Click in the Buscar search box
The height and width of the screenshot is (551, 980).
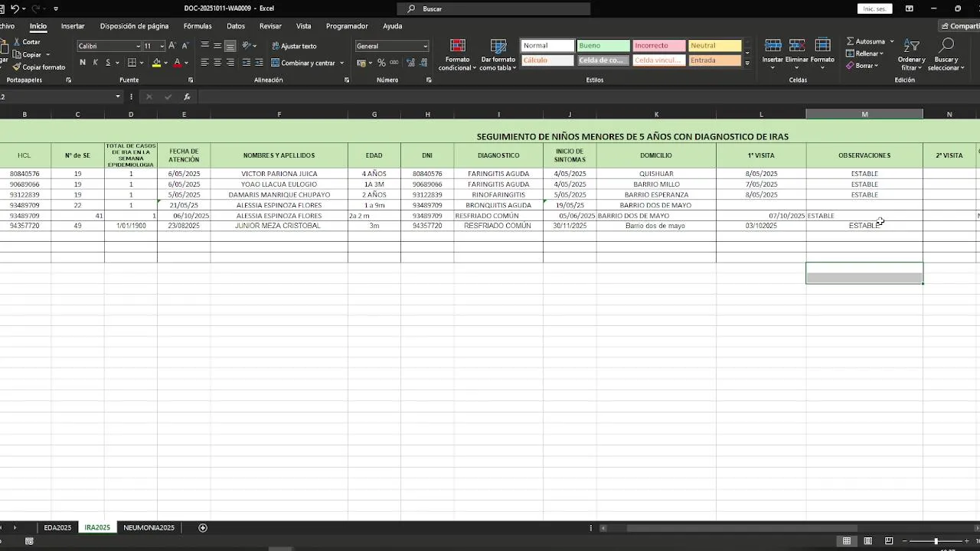[494, 8]
